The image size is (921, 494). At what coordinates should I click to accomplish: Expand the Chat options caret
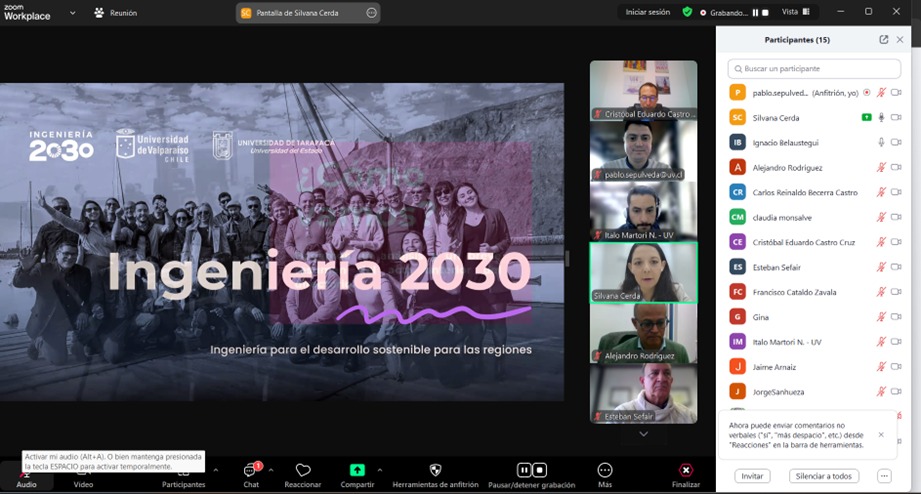[x=271, y=470]
